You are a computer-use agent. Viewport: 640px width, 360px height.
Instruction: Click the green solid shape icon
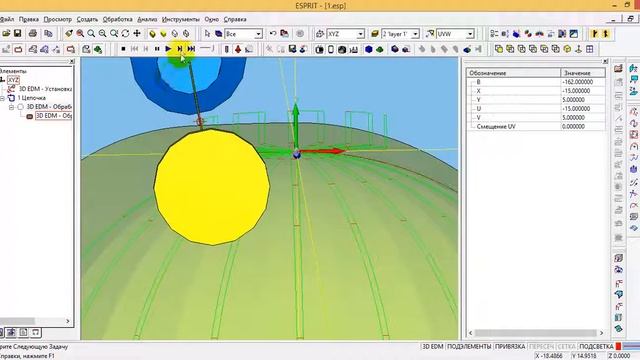380,49
